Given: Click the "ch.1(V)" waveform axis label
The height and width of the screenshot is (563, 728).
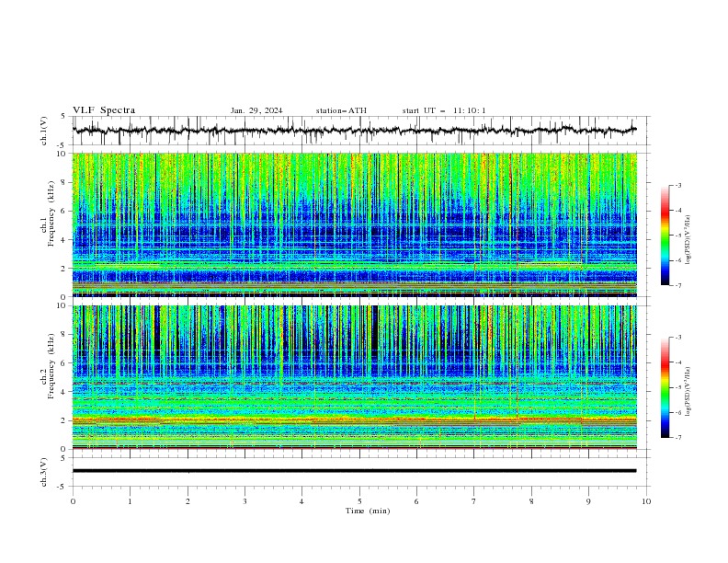Looking at the screenshot, I should point(44,131).
